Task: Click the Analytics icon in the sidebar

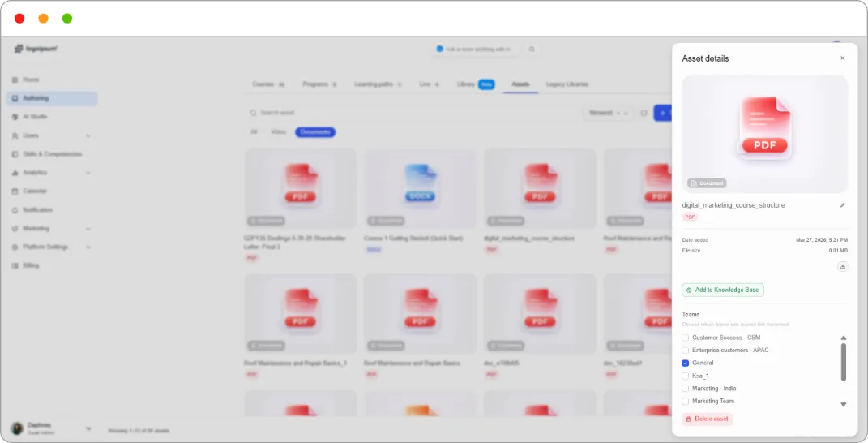Action: tap(15, 173)
